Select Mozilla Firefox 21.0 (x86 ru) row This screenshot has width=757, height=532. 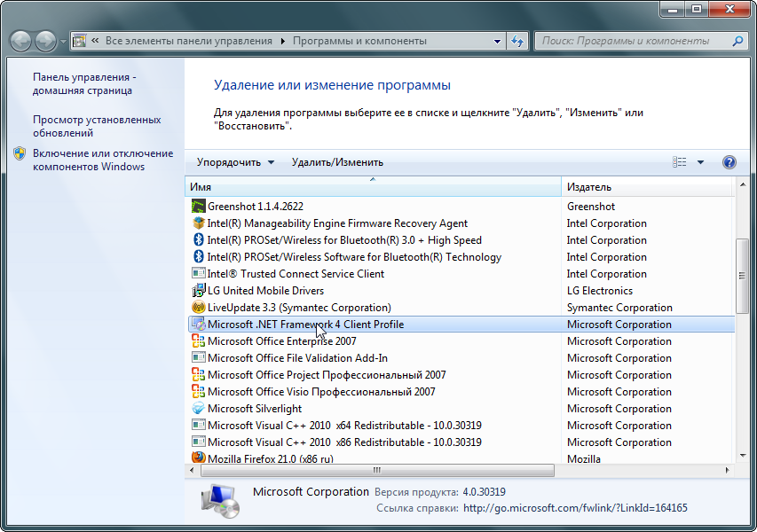point(461,458)
